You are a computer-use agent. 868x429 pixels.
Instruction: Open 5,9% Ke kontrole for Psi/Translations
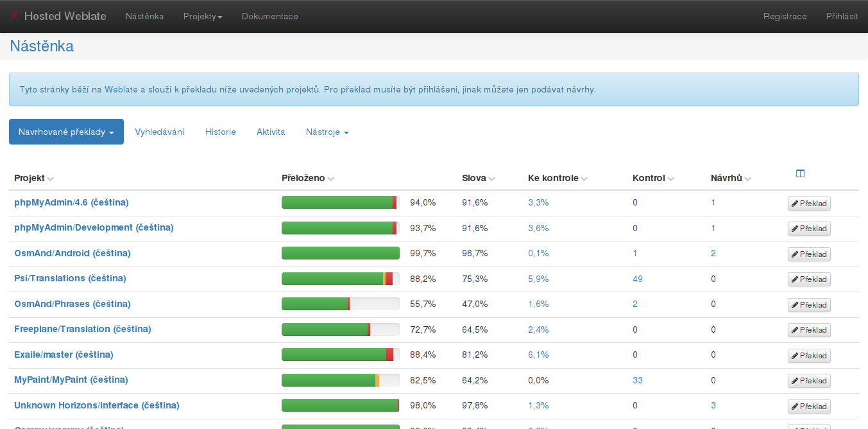[538, 279]
